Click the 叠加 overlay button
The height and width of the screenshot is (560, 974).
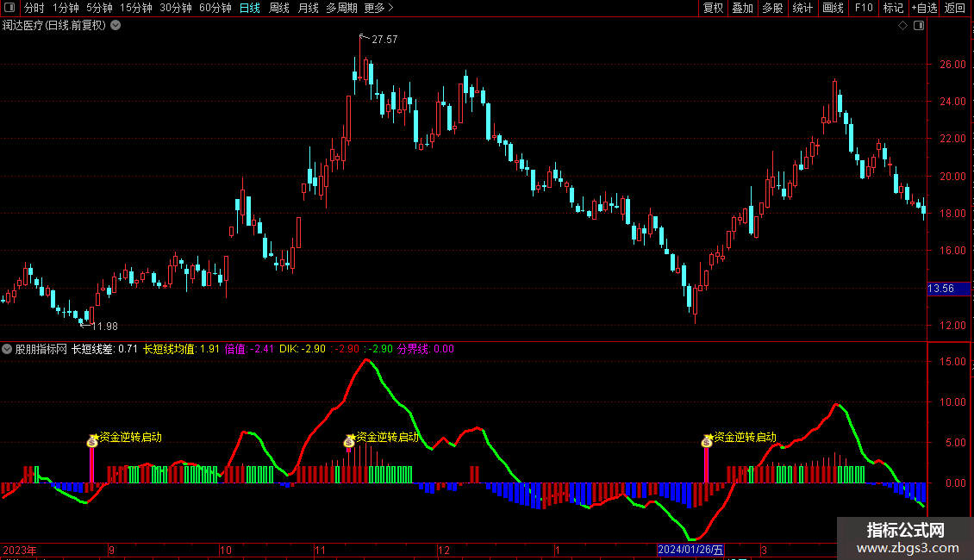point(742,8)
